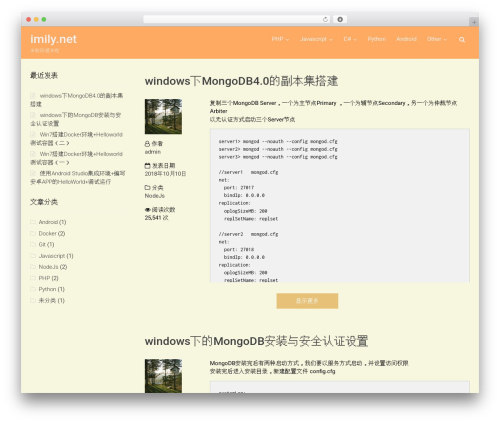This screenshot has width=500, height=423.
Task: Click the folder icon by 分类
Action: coord(147,188)
